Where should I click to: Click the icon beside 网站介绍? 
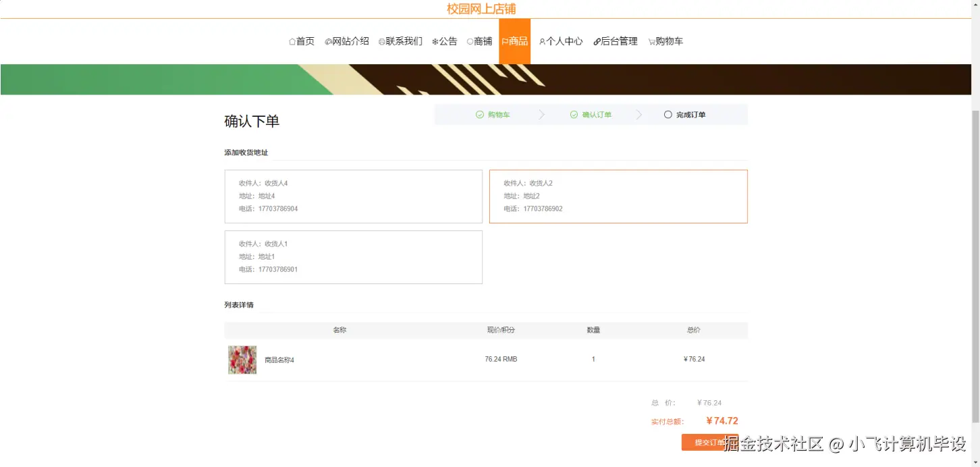329,42
